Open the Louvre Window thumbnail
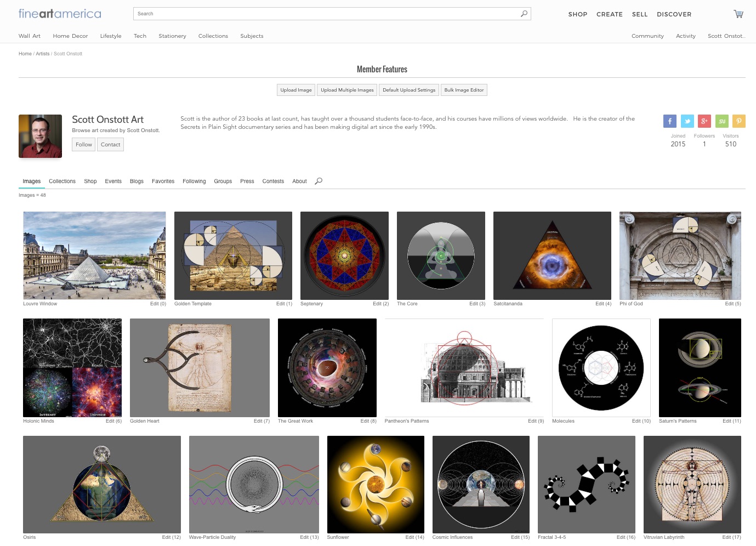The height and width of the screenshot is (546, 756). pyautogui.click(x=94, y=255)
